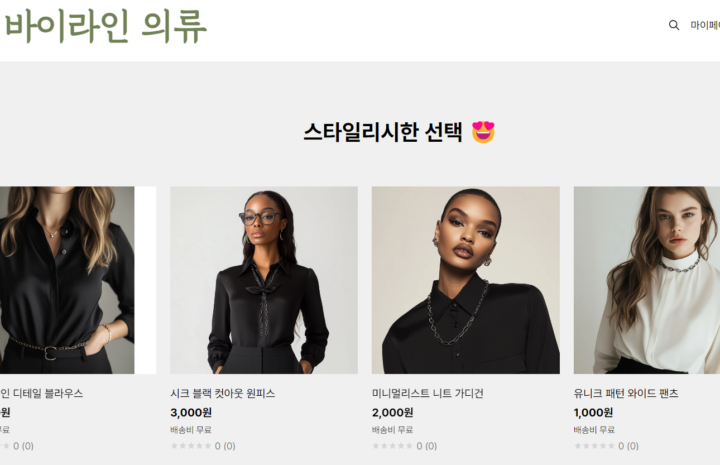
Task: Click the 3,000원 price label
Action: (x=191, y=413)
